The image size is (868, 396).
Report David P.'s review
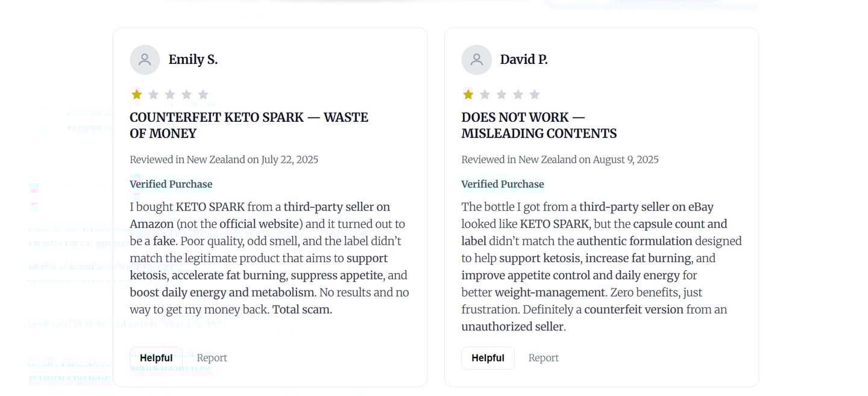[x=543, y=358]
